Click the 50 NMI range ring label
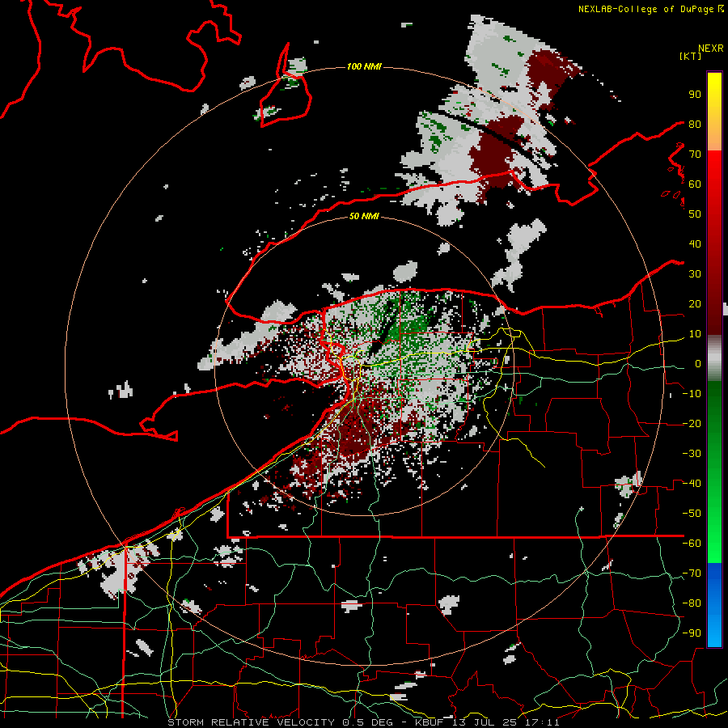The image size is (728, 728). pyautogui.click(x=364, y=216)
